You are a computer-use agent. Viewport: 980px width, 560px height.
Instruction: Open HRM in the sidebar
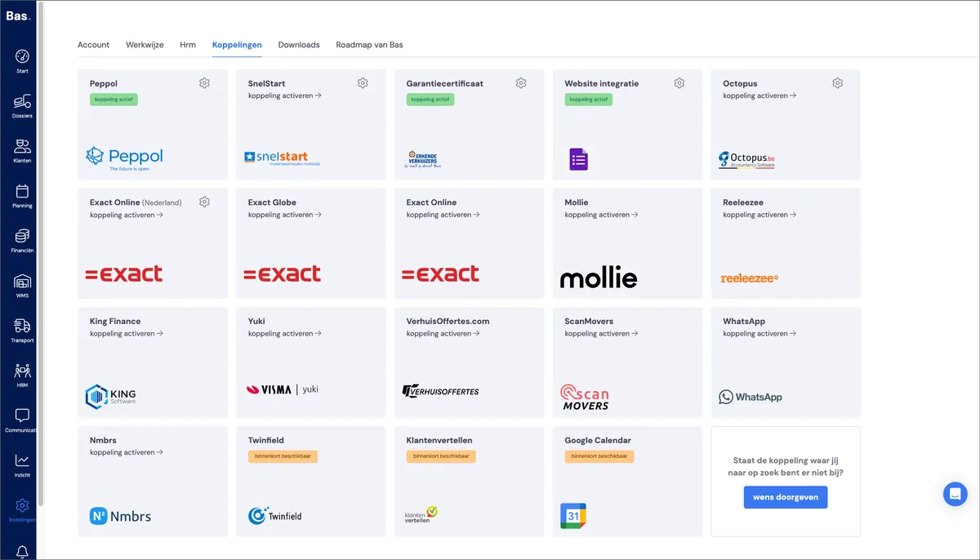tap(22, 376)
